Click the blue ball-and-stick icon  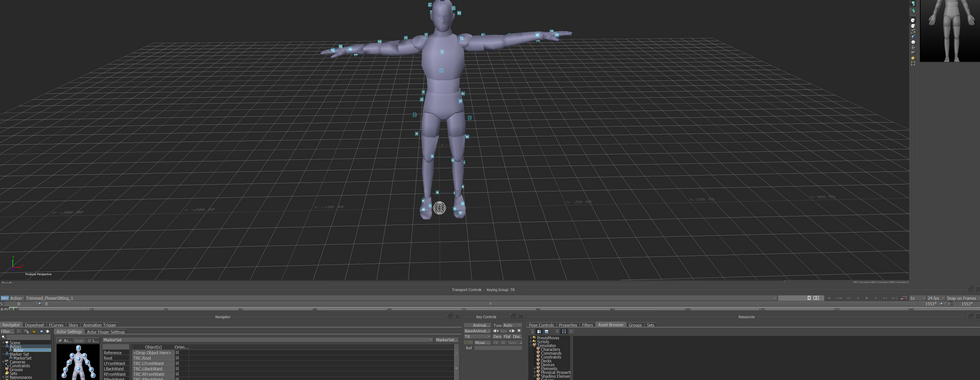[913, 36]
